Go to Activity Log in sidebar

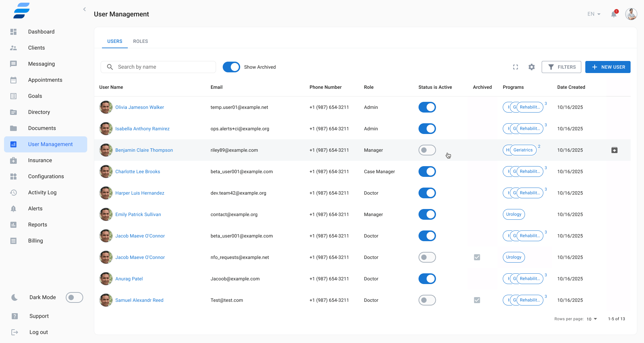tap(42, 193)
